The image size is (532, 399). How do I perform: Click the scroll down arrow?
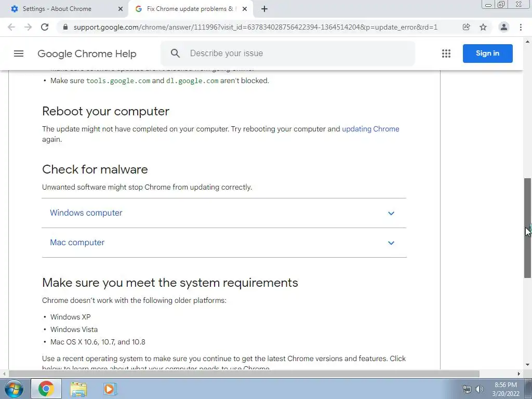coord(528,365)
